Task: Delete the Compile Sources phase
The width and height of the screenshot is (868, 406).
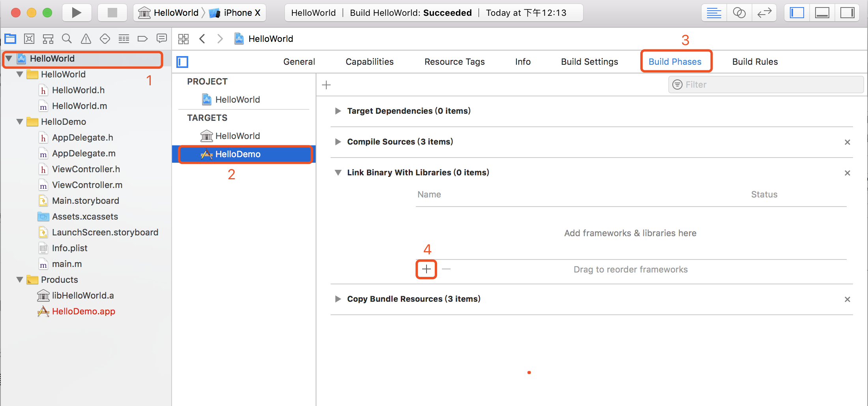Action: 847,142
